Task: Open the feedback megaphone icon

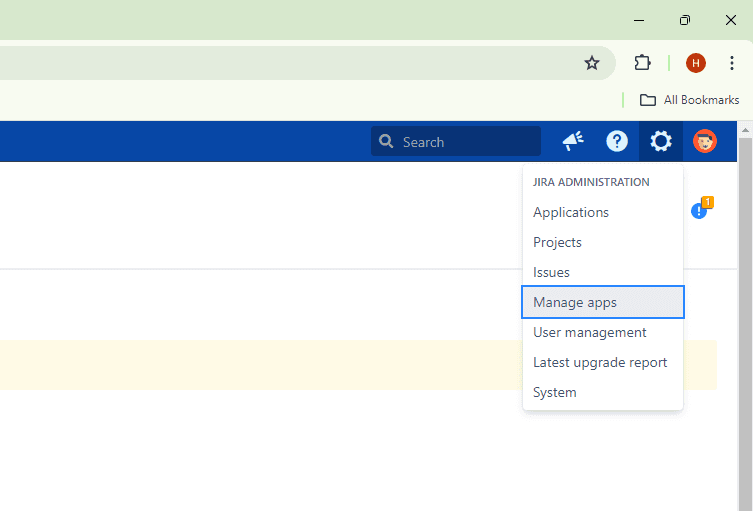Action: (573, 142)
